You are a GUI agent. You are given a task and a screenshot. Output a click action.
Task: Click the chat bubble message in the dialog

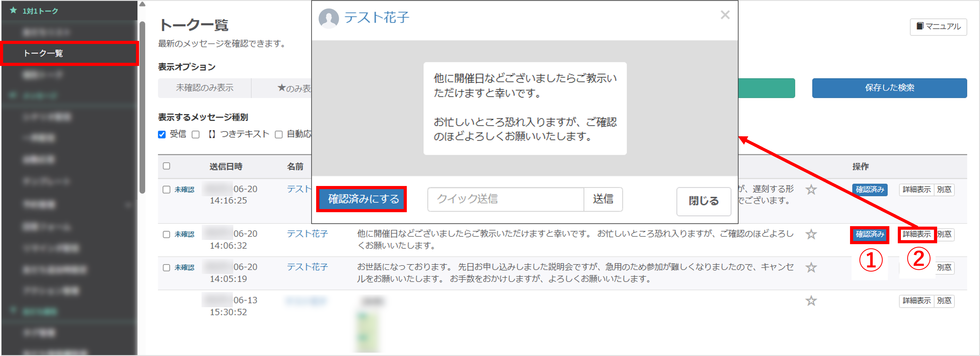point(525,108)
